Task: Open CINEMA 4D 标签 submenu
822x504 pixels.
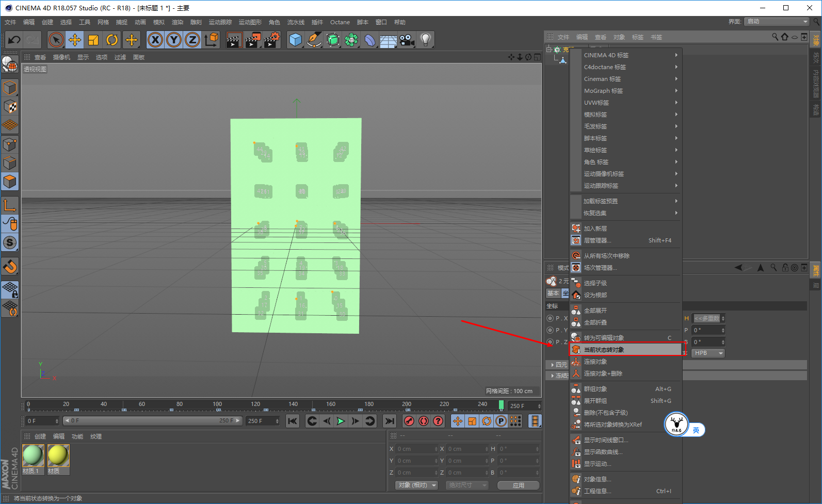Action: (x=626, y=55)
